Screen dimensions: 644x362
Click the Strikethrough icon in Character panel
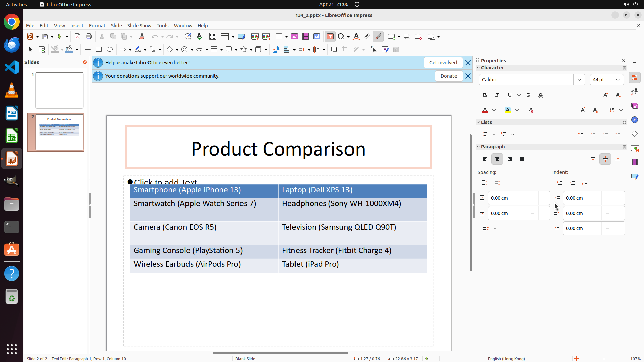tap(528, 95)
